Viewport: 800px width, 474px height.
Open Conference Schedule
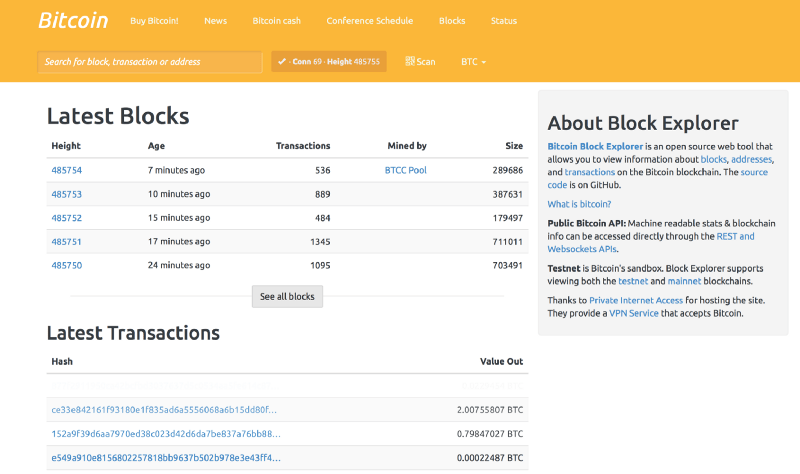(x=370, y=21)
